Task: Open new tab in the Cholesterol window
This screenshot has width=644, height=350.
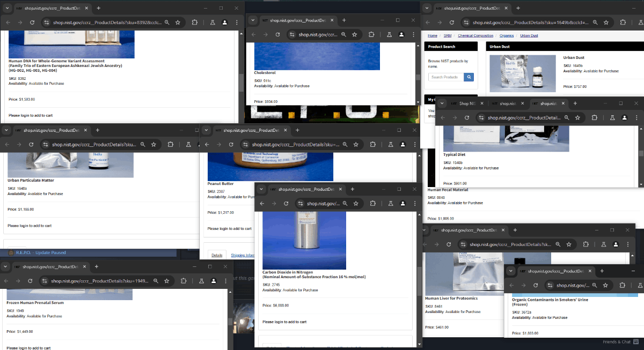Action: [x=344, y=20]
